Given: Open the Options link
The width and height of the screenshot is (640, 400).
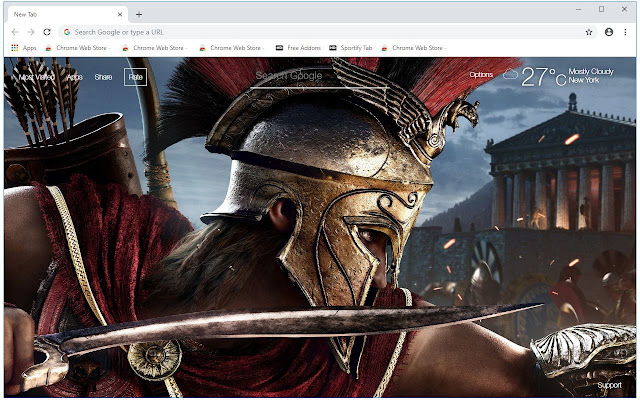Looking at the screenshot, I should 481,75.
